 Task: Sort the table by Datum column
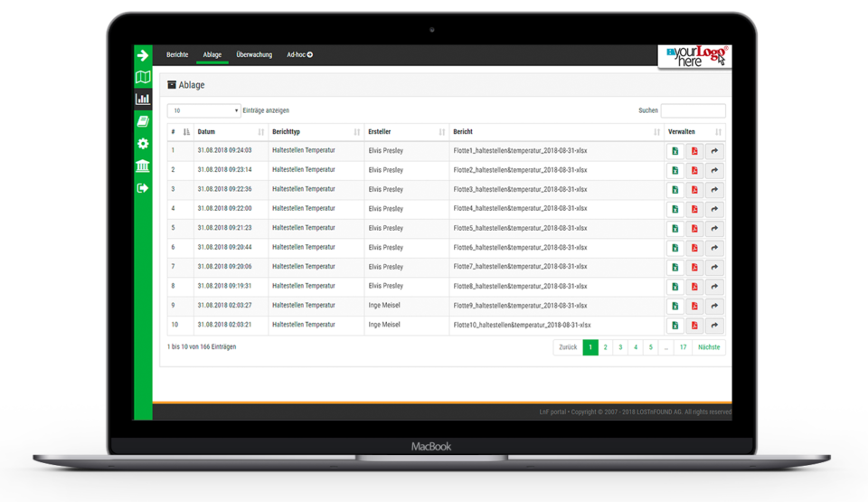[231, 132]
